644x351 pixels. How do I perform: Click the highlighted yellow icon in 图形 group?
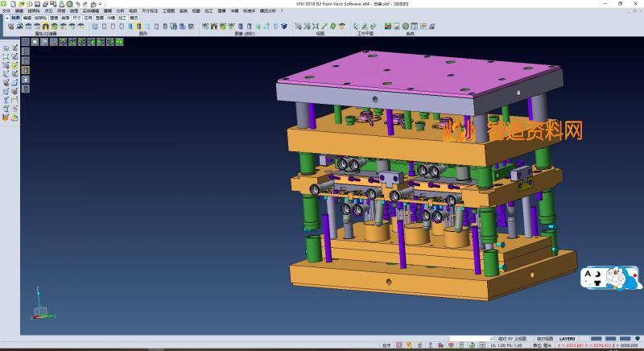click(138, 27)
